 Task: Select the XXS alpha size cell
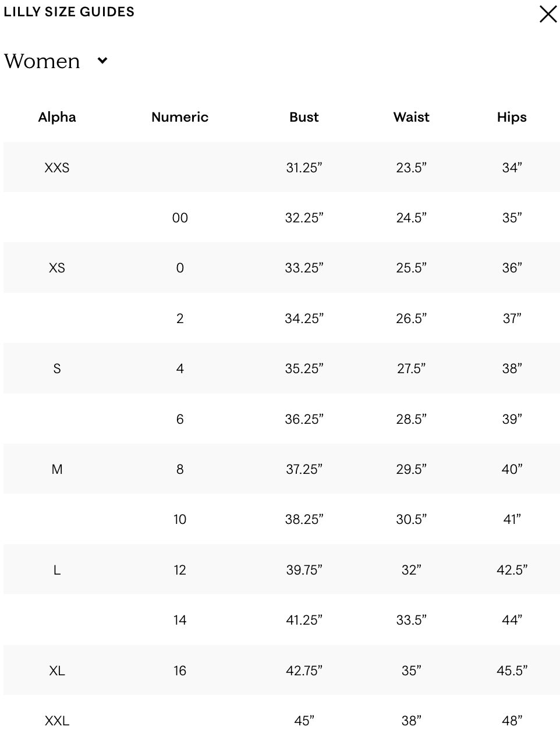point(57,168)
